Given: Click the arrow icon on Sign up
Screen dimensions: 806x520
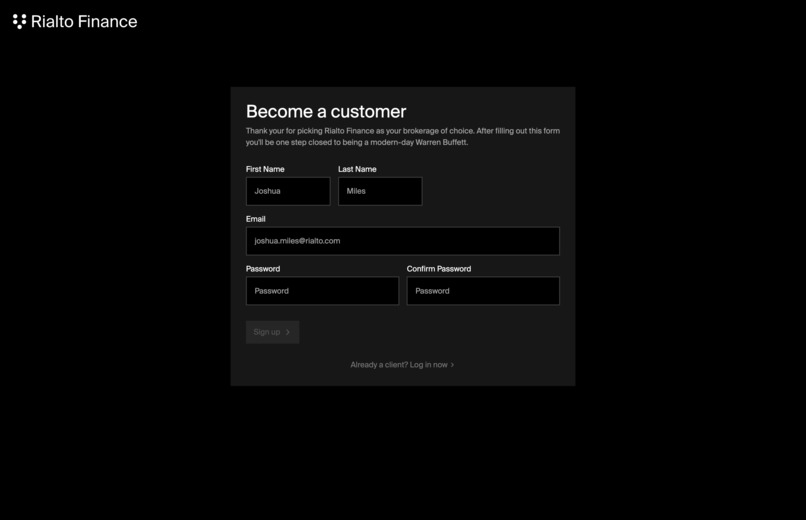Looking at the screenshot, I should click(x=288, y=332).
